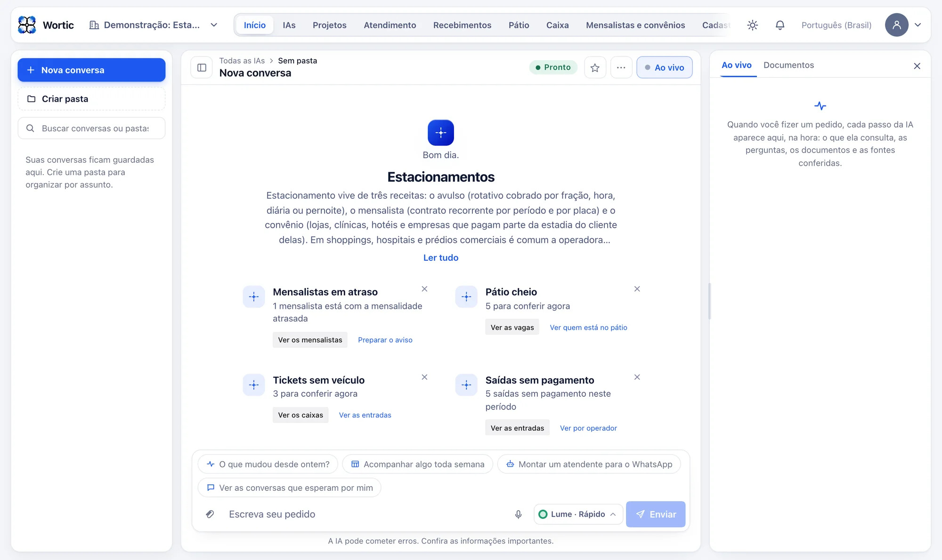
Task: Click the attachment paperclip icon
Action: click(x=210, y=514)
